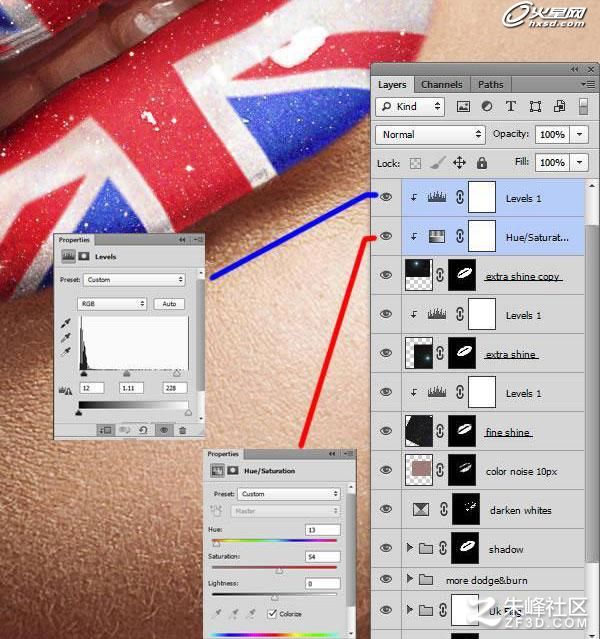Click lock image pixels brush icon

[x=438, y=163]
